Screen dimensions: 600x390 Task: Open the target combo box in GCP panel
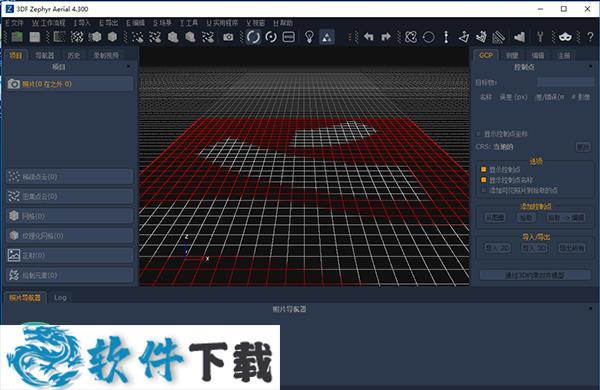566,82
